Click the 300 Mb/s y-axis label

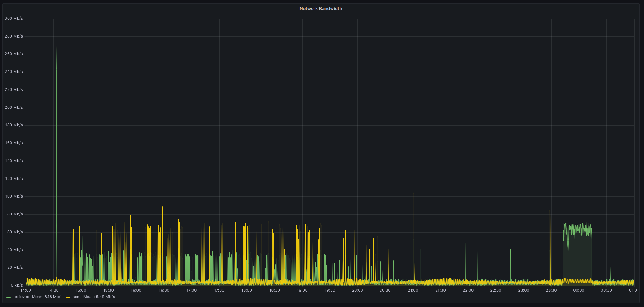tap(14, 18)
